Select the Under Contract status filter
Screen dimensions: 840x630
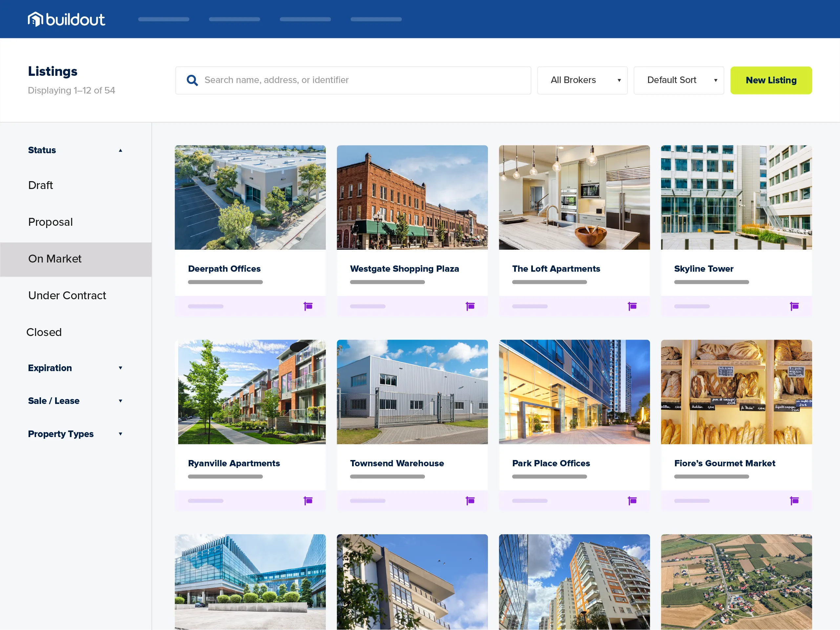coord(67,295)
